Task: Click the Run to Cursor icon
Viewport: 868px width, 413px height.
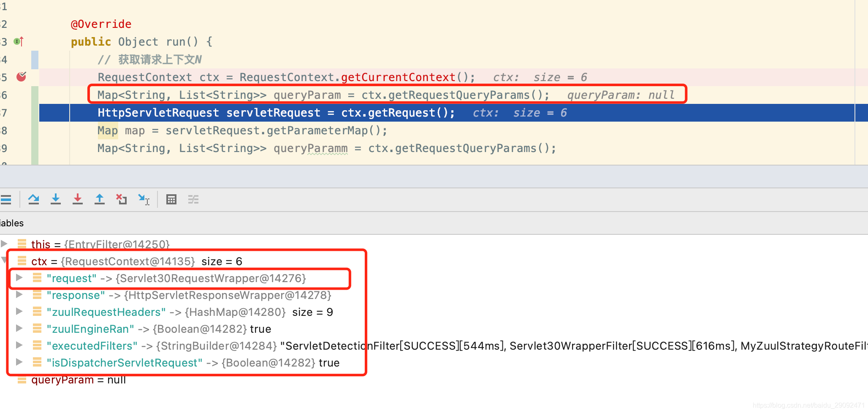Action: tap(144, 199)
